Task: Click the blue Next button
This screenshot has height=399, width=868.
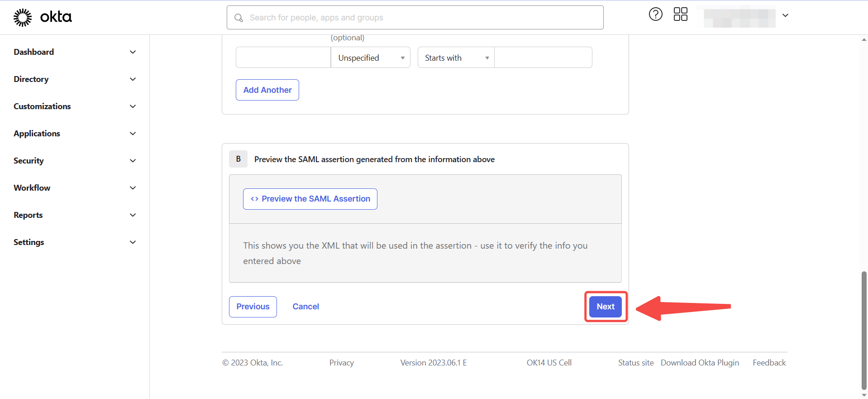Action: pyautogui.click(x=606, y=307)
